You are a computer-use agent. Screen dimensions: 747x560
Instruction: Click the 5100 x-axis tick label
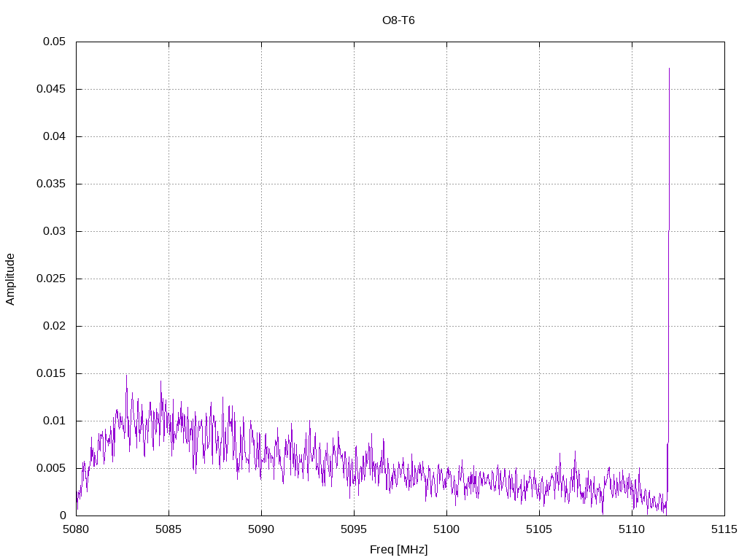tap(446, 529)
